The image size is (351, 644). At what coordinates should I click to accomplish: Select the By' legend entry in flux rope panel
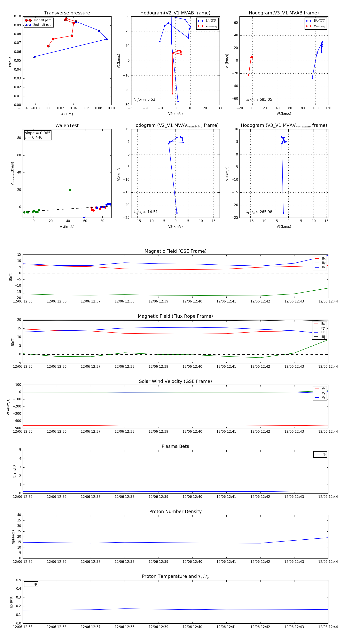click(320, 328)
